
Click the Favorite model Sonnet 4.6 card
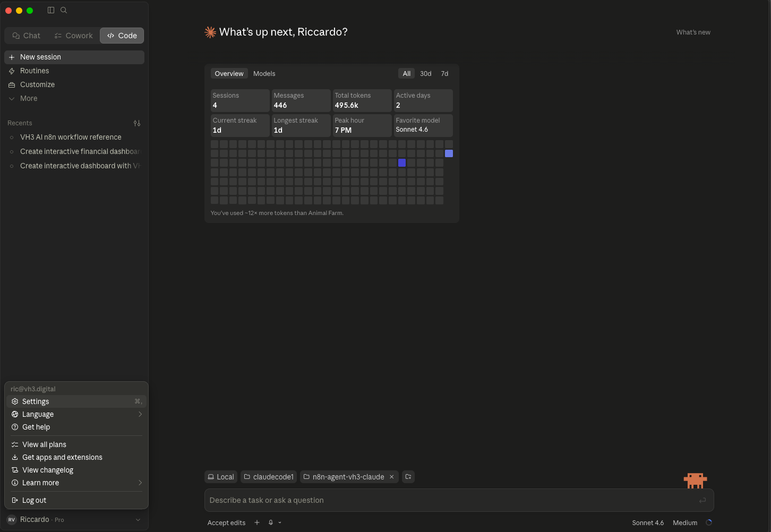coord(423,125)
